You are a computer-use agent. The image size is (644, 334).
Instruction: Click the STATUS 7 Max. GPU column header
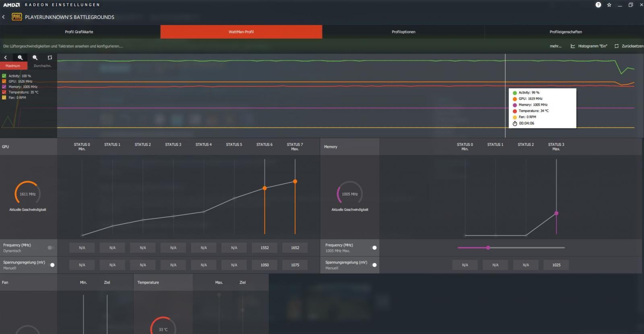coord(295,147)
